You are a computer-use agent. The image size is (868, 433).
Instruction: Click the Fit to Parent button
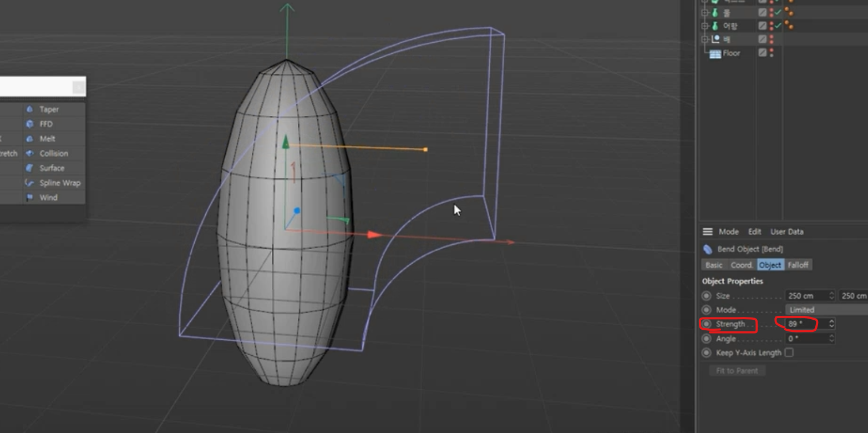(737, 370)
